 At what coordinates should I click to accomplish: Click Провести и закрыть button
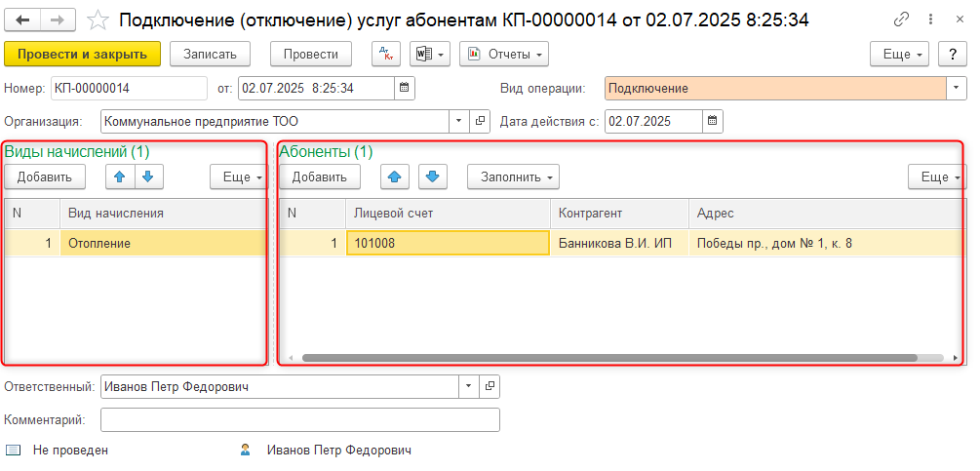82,55
